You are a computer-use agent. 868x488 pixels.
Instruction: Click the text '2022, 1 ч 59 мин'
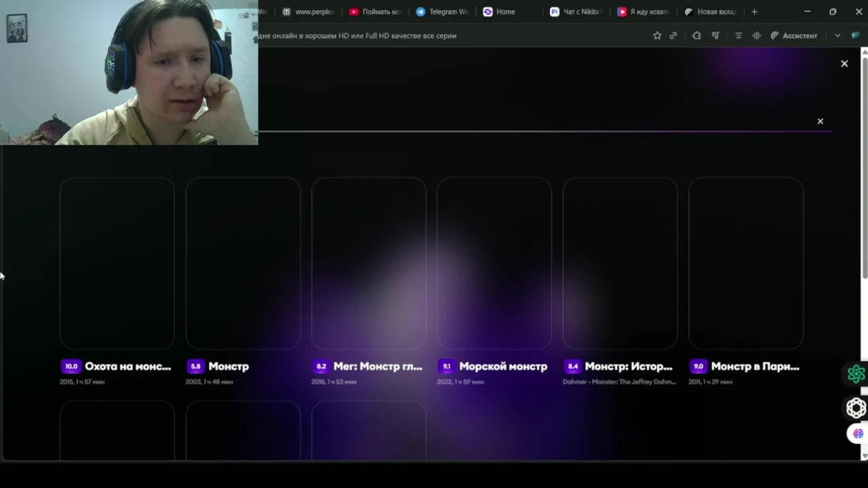click(460, 382)
